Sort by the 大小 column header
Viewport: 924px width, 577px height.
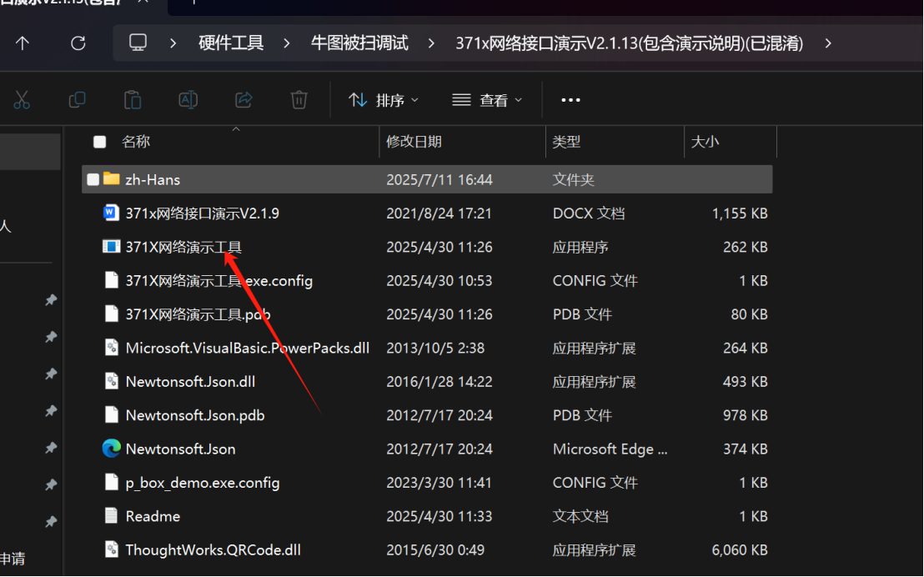pyautogui.click(x=705, y=142)
